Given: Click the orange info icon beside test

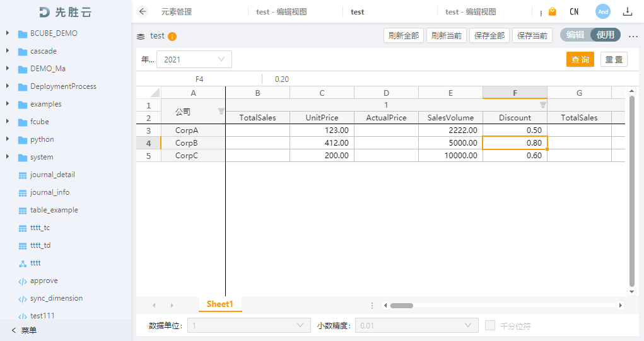Looking at the screenshot, I should (x=172, y=37).
